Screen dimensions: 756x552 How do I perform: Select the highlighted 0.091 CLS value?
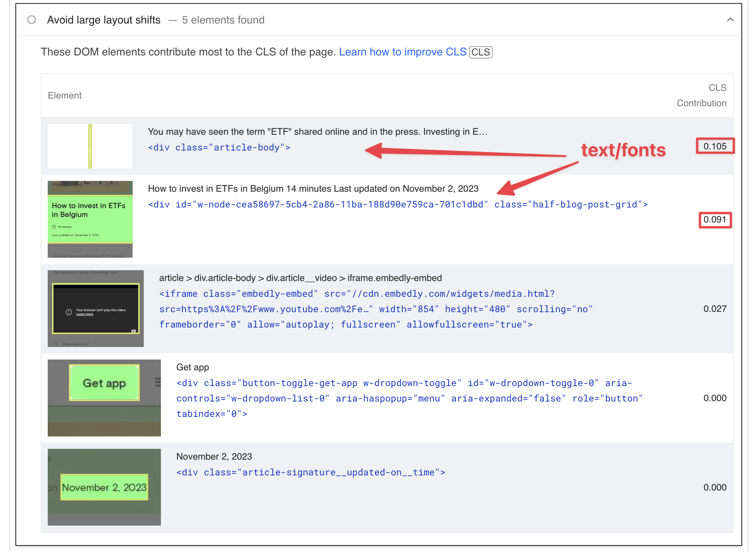(715, 220)
